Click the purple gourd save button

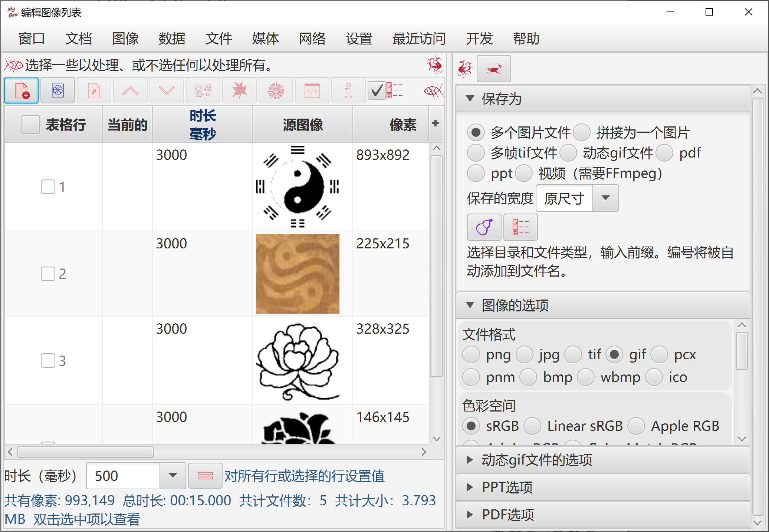tap(484, 227)
